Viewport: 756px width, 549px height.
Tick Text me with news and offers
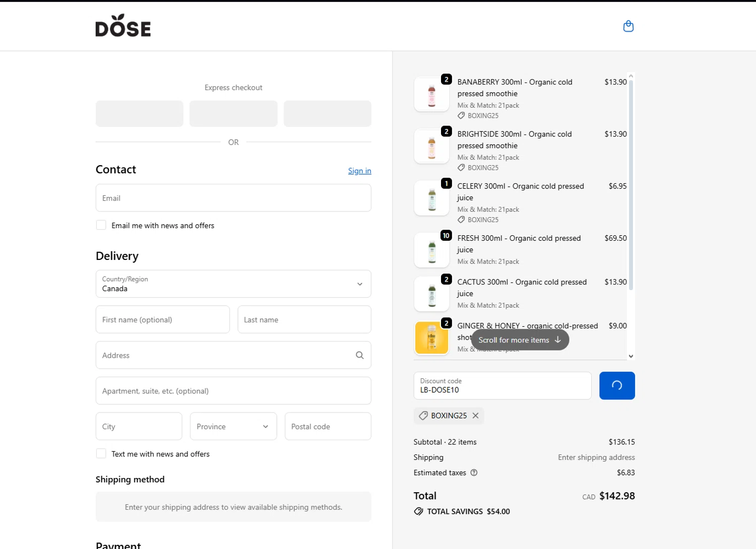(101, 453)
